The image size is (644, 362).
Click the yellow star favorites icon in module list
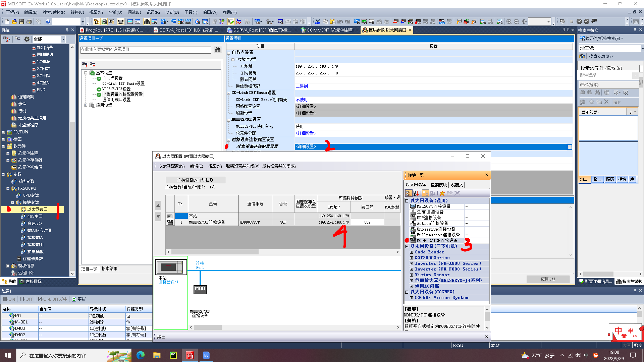(x=442, y=193)
